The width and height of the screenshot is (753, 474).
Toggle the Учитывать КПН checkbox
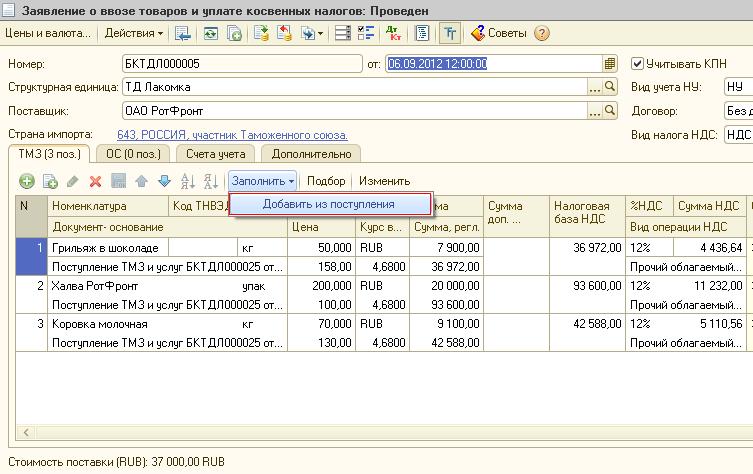tap(637, 63)
